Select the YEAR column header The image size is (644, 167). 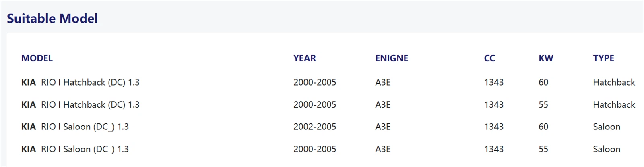click(x=305, y=58)
